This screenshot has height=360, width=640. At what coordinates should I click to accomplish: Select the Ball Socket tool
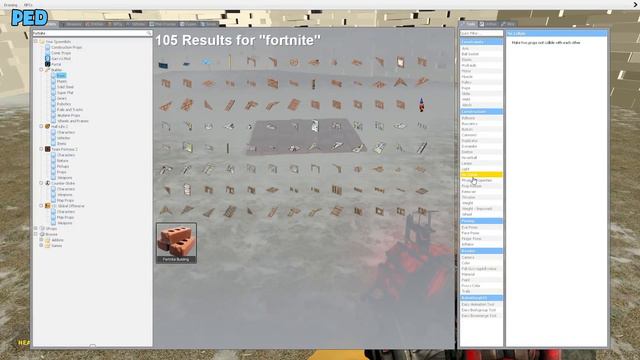pos(481,54)
